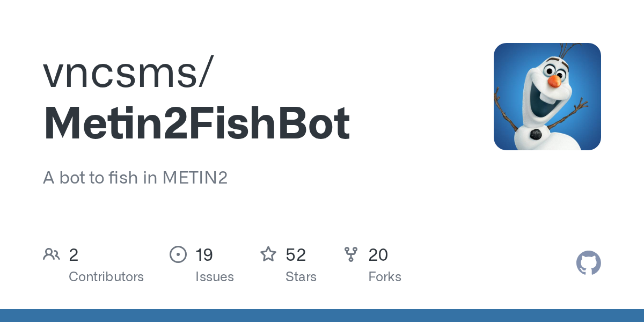Click the issue count 19
The height and width of the screenshot is (322, 644).
coord(204,255)
